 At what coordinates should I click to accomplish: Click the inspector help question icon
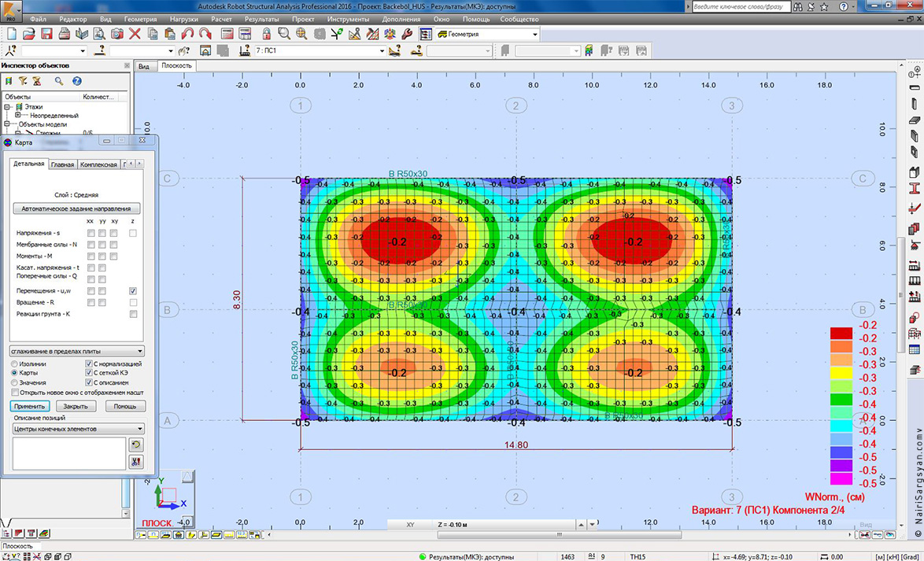point(76,81)
